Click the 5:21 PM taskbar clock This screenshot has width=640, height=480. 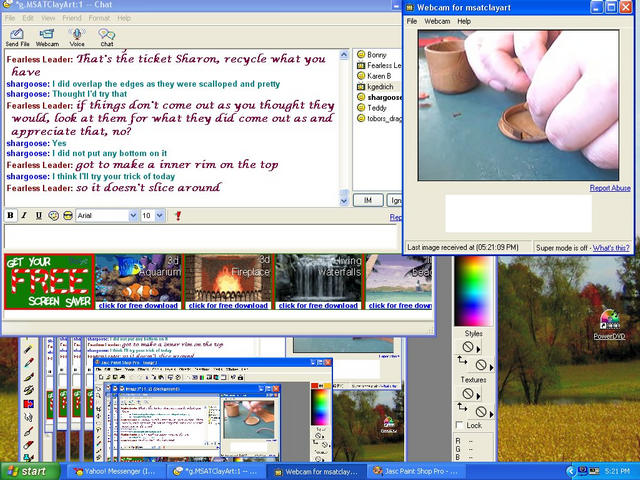point(618,471)
